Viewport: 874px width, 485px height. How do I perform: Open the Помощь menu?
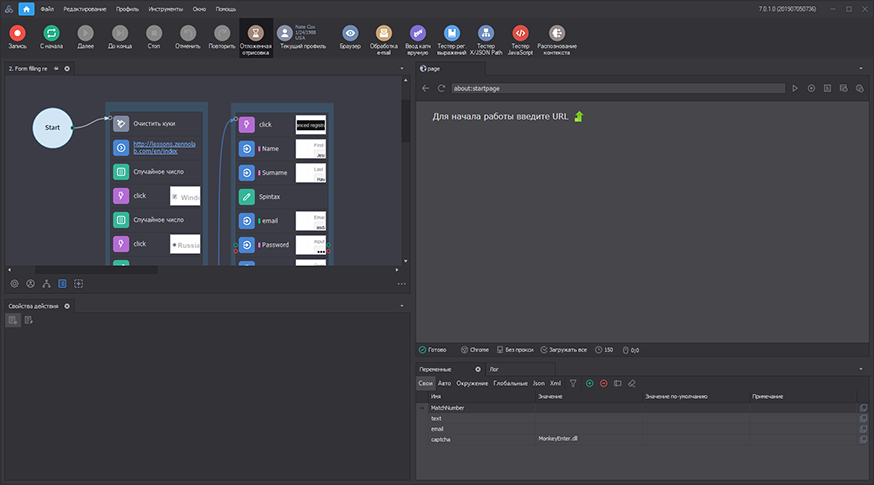(226, 9)
